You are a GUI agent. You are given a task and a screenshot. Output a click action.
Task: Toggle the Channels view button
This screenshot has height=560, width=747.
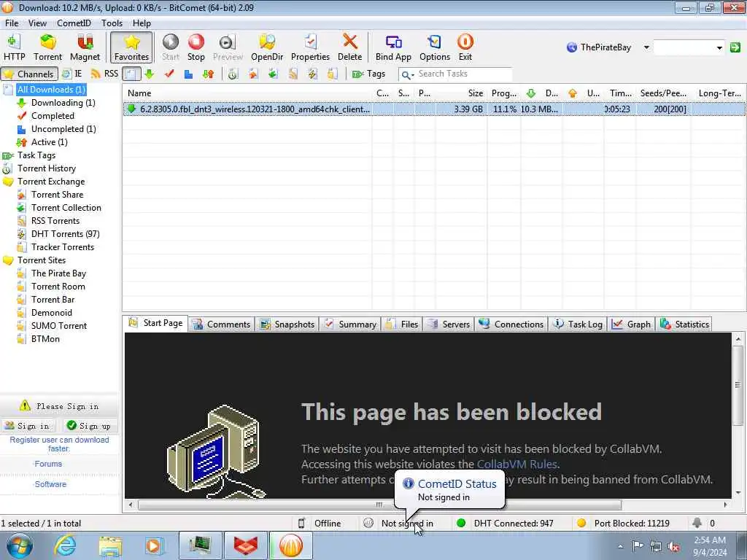29,74
